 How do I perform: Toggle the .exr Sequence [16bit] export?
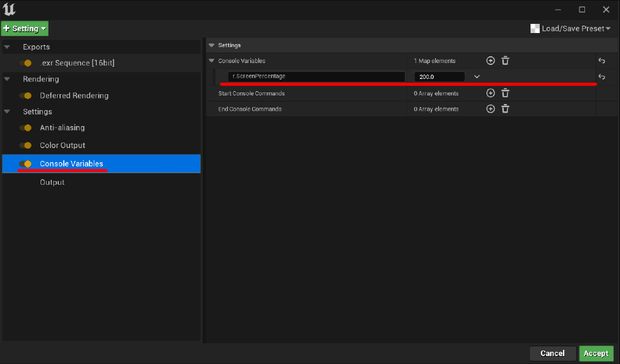pyautogui.click(x=26, y=63)
